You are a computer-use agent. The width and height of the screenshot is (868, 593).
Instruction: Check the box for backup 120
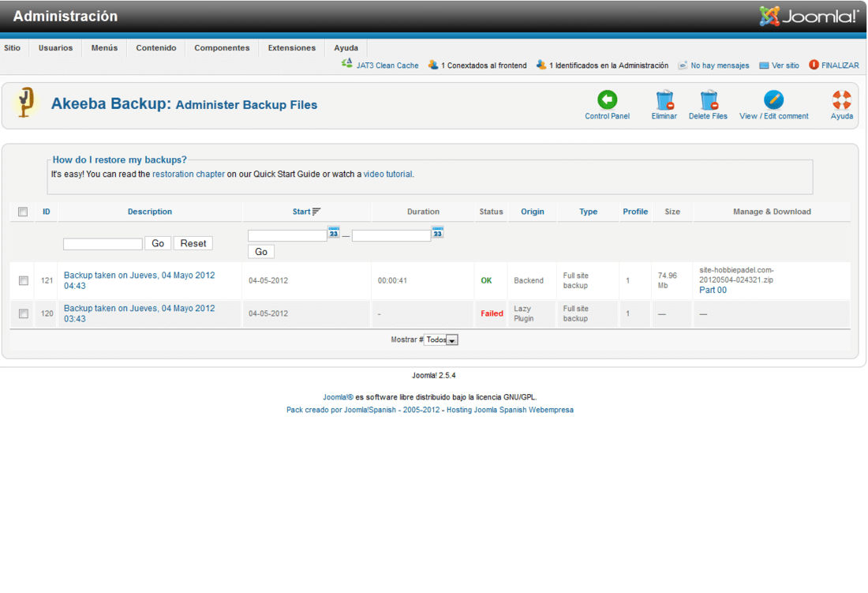point(23,313)
